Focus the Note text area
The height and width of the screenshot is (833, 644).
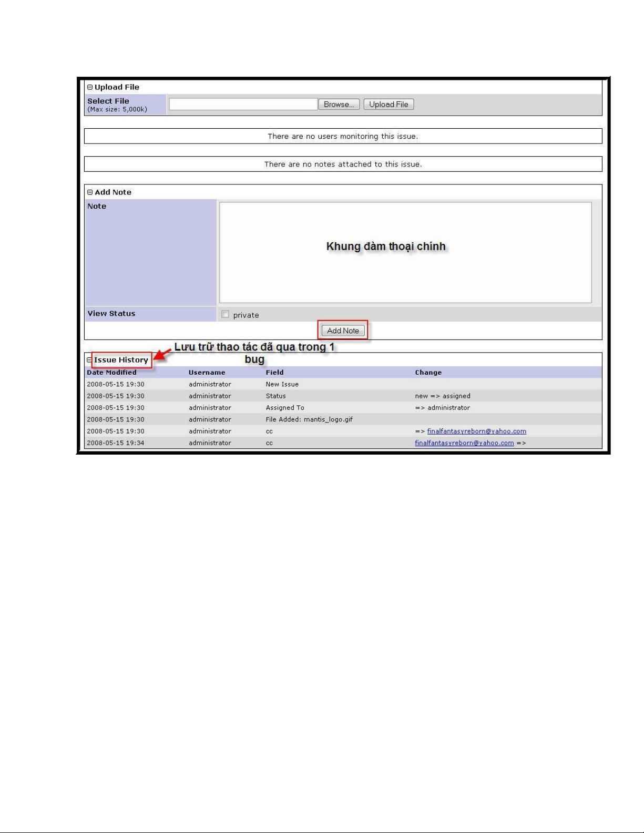[405, 253]
